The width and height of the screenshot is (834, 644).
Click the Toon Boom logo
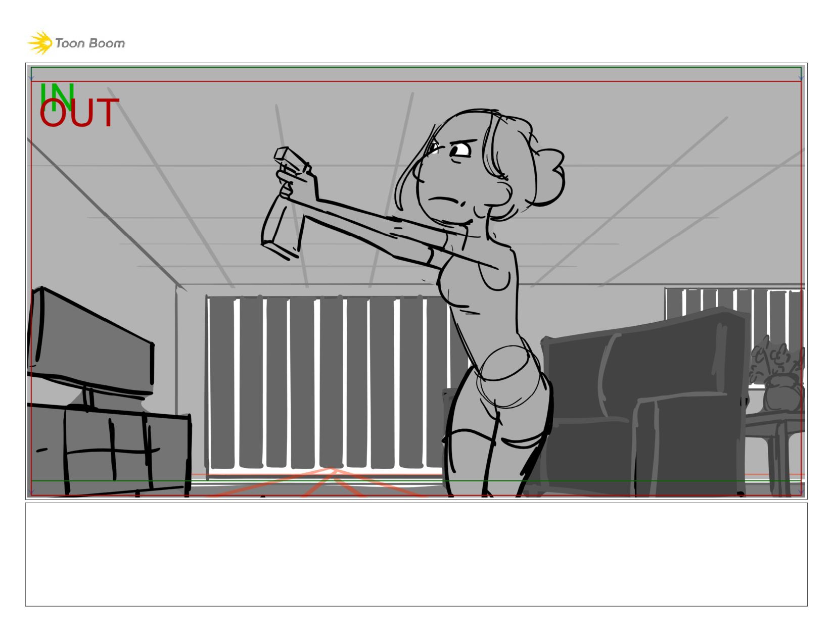[x=76, y=43]
